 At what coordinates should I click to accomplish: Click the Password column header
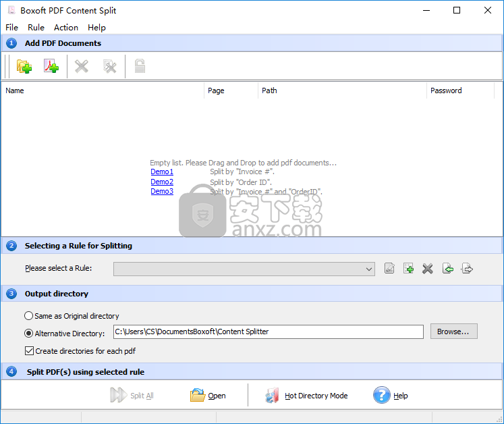point(460,90)
